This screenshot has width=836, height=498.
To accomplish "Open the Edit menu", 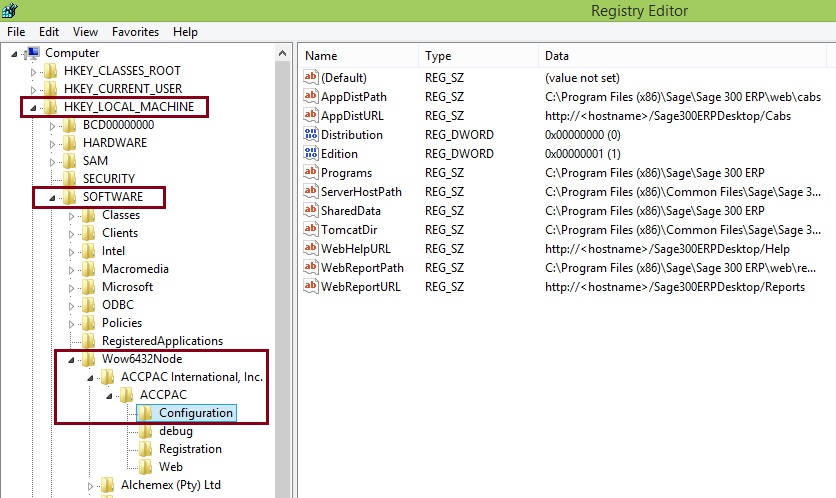I will [49, 32].
